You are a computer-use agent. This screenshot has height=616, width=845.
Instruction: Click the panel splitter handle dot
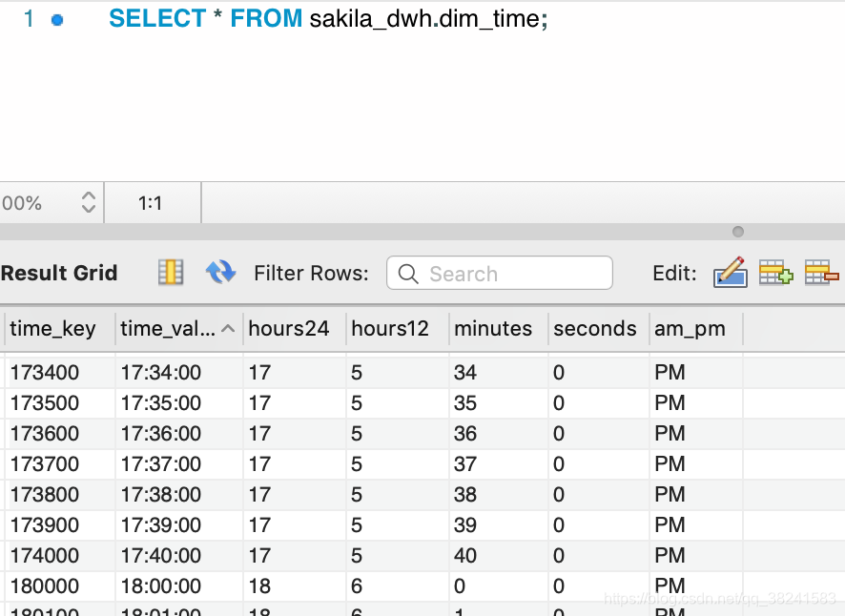point(738,232)
